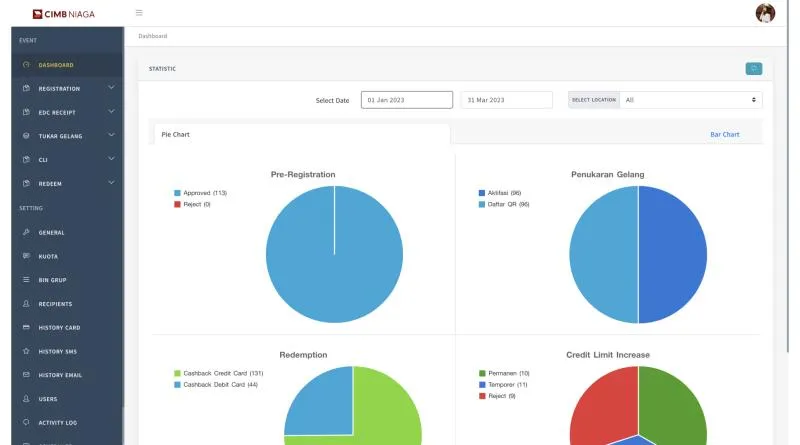Click the user profile avatar
The image size is (800, 445).
(765, 13)
